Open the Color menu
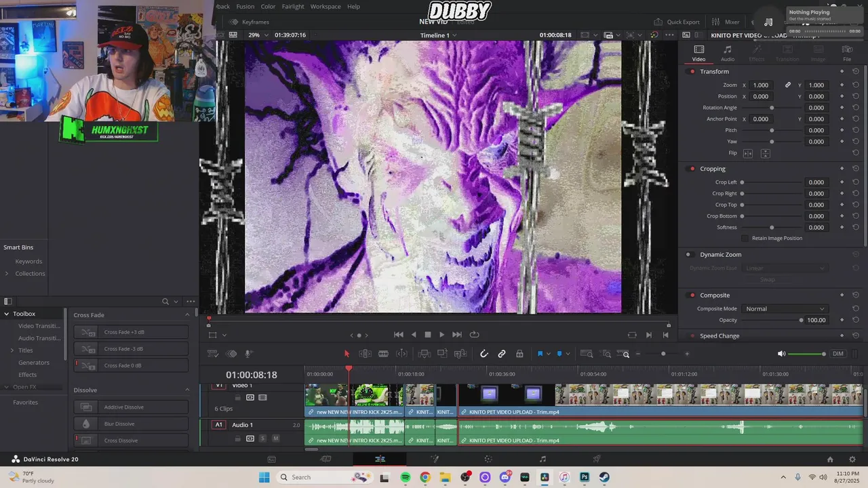 tap(269, 6)
